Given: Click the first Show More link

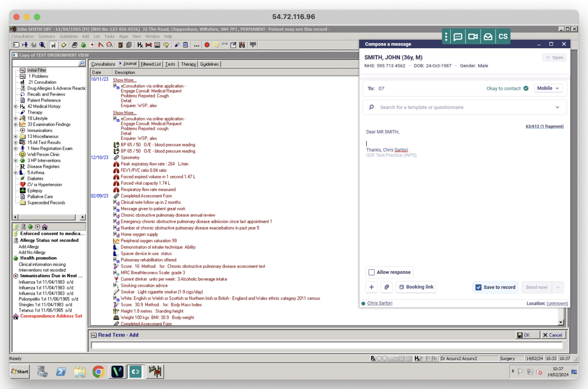Looking at the screenshot, I should point(124,80).
